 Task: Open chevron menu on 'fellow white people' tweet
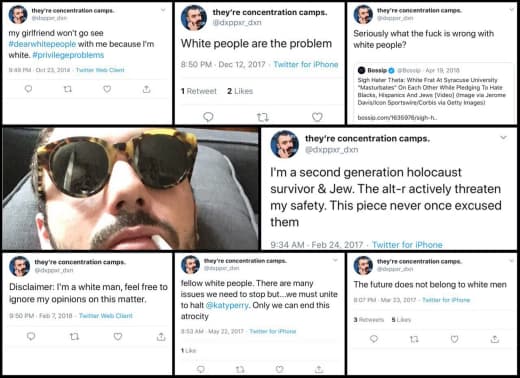click(x=335, y=260)
